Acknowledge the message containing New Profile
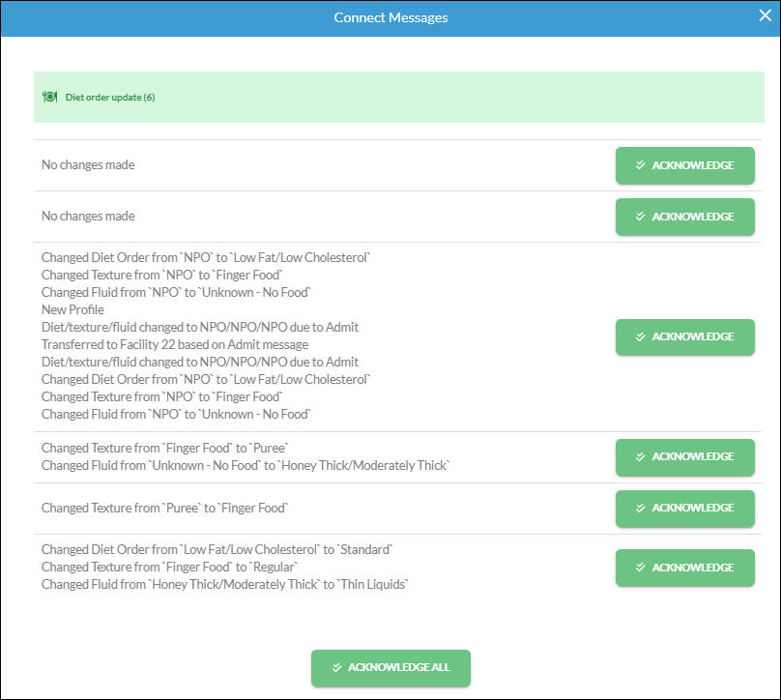 coord(685,336)
